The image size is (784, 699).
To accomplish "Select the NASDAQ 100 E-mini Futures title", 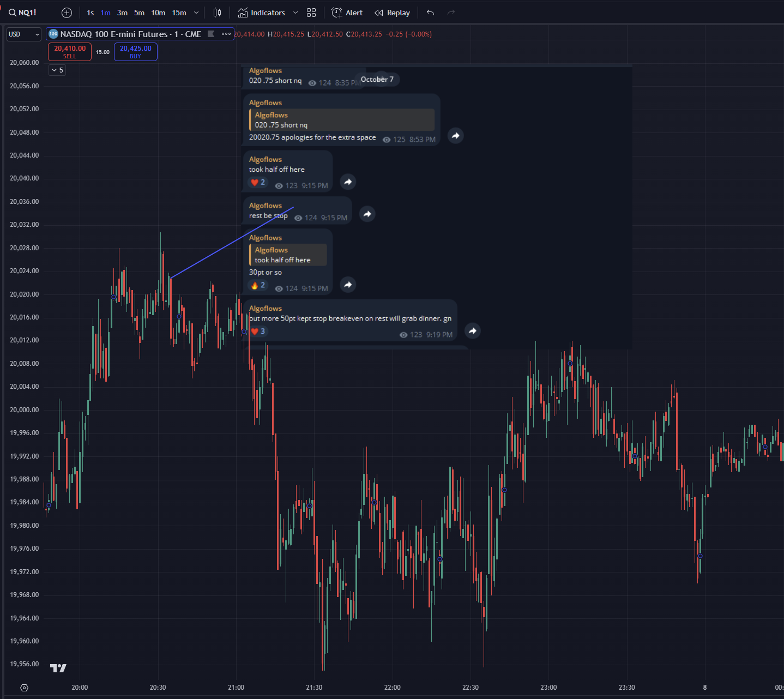I will (x=130, y=34).
